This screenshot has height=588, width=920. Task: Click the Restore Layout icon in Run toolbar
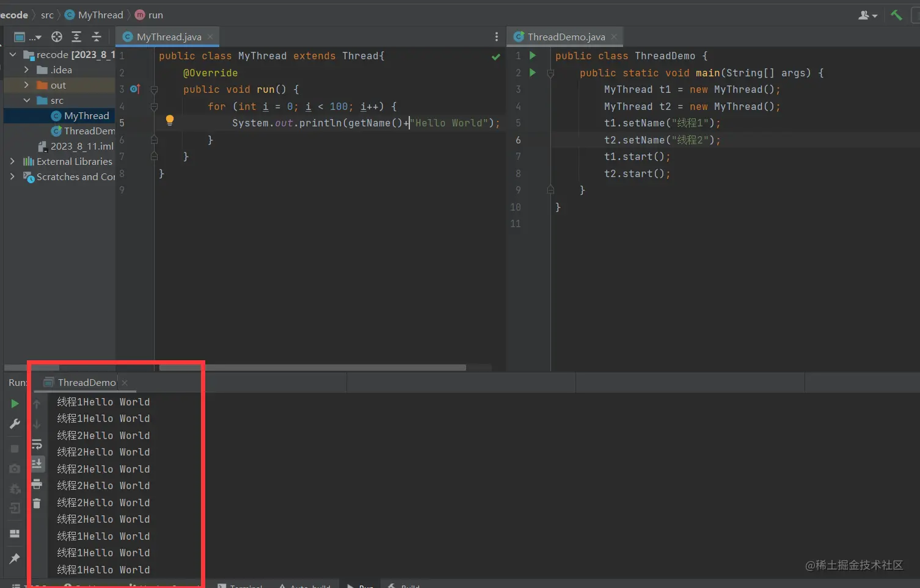(x=15, y=534)
